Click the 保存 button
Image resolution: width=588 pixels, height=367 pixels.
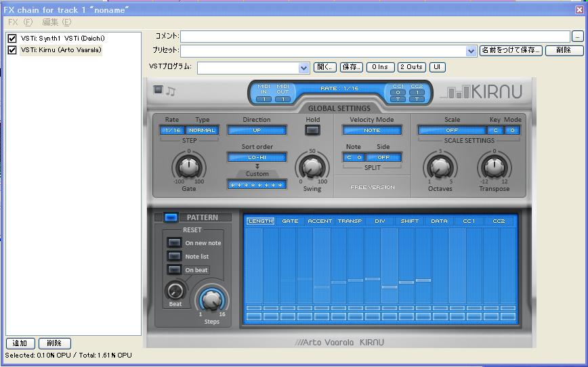point(352,67)
